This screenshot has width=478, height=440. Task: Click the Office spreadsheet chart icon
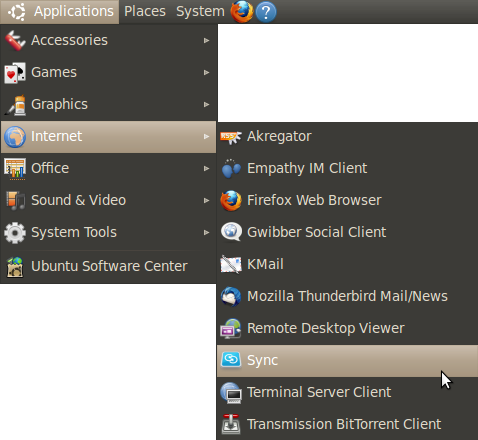[15, 169]
